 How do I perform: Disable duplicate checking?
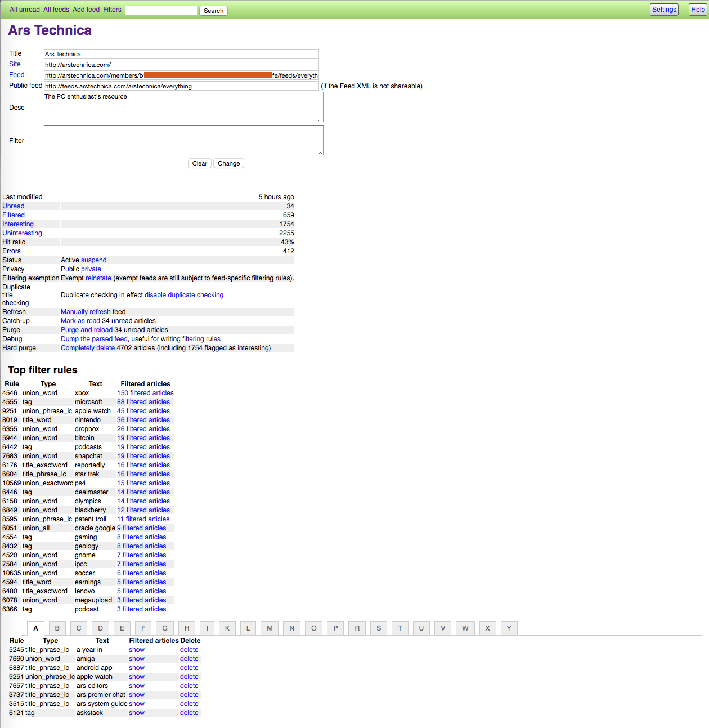[184, 294]
